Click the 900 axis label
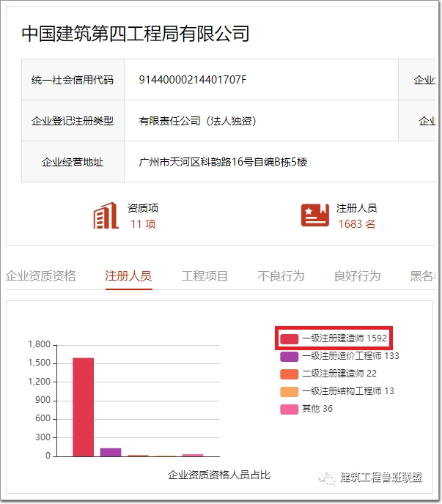This screenshot has width=442, height=504. pyautogui.click(x=43, y=400)
